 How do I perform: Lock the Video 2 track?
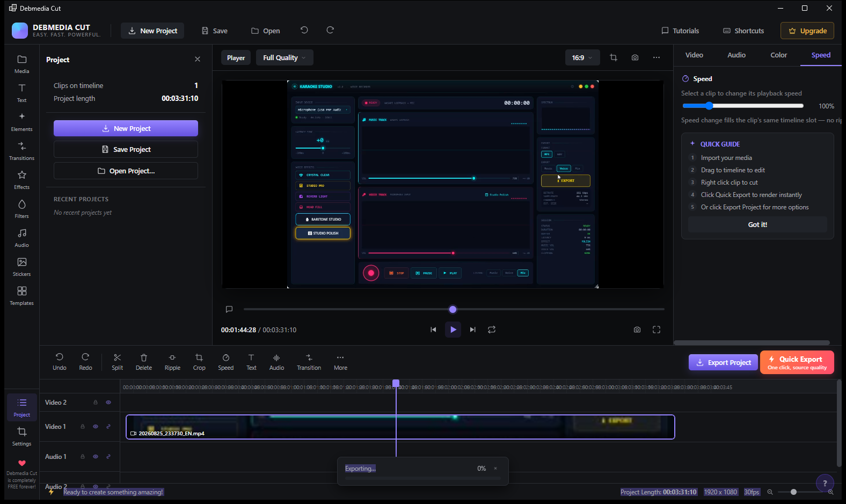96,402
